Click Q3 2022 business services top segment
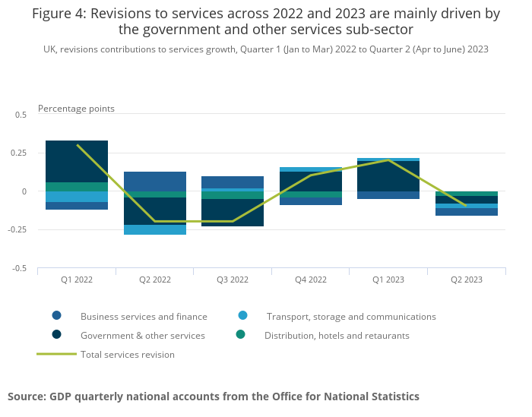 233,182
